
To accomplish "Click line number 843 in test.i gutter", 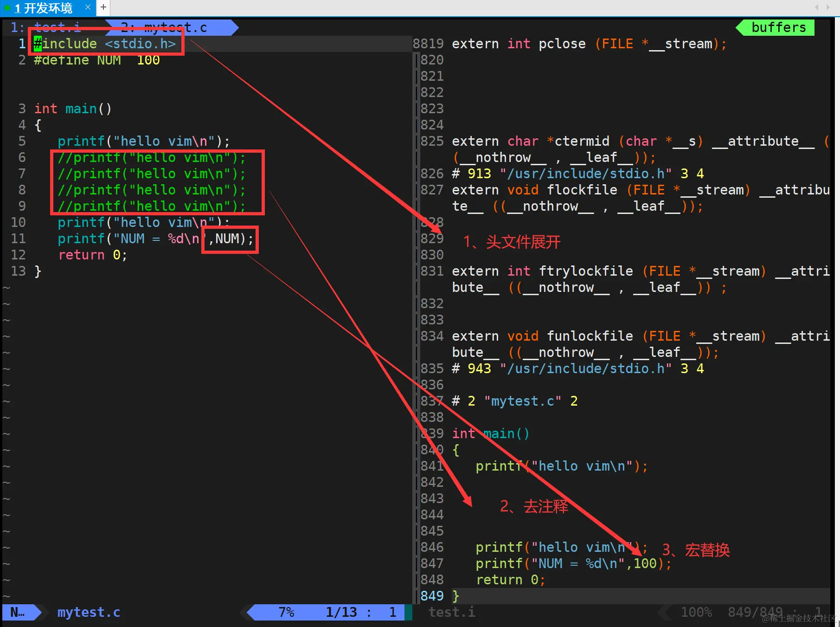I will (432, 498).
